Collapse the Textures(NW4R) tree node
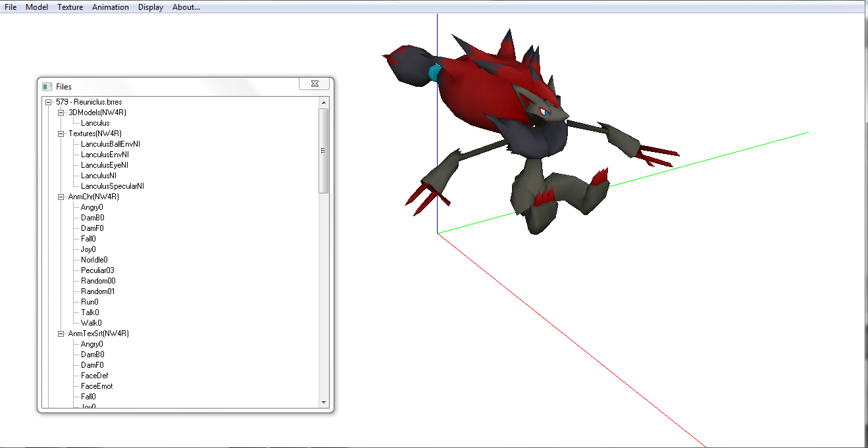 [61, 134]
